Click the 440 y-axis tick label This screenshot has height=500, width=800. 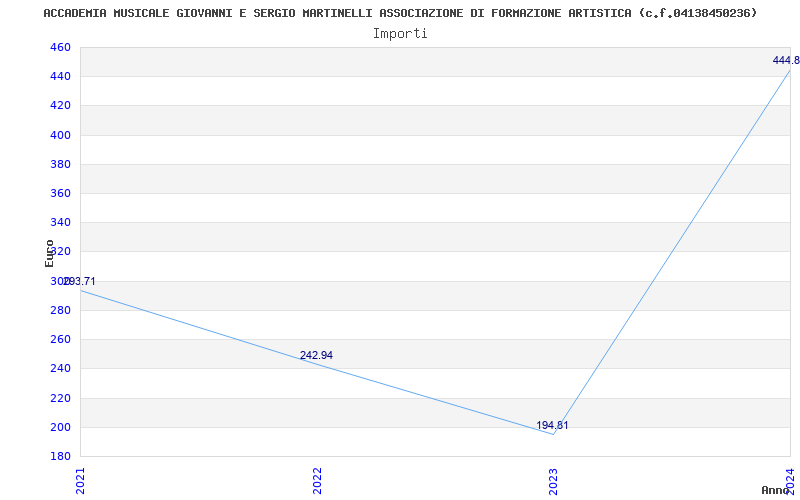click(60, 77)
